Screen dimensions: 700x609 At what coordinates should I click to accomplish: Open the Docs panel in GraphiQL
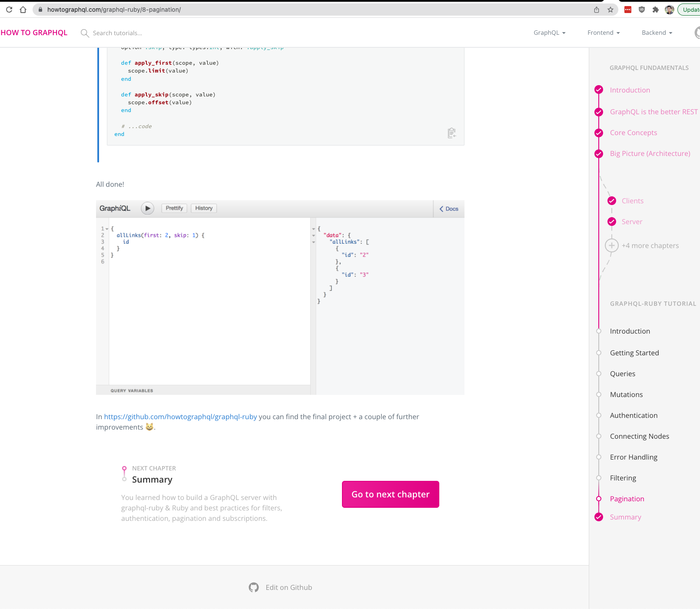point(449,209)
